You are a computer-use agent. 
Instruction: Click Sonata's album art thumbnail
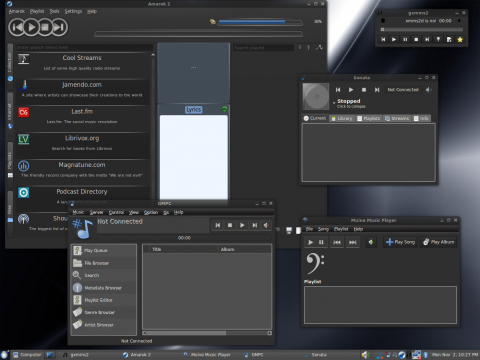[x=316, y=96]
